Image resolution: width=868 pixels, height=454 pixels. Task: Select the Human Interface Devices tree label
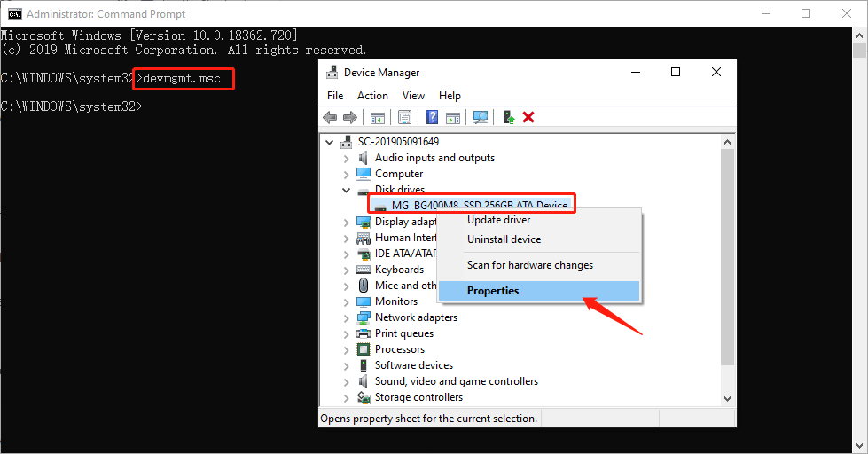coord(405,238)
